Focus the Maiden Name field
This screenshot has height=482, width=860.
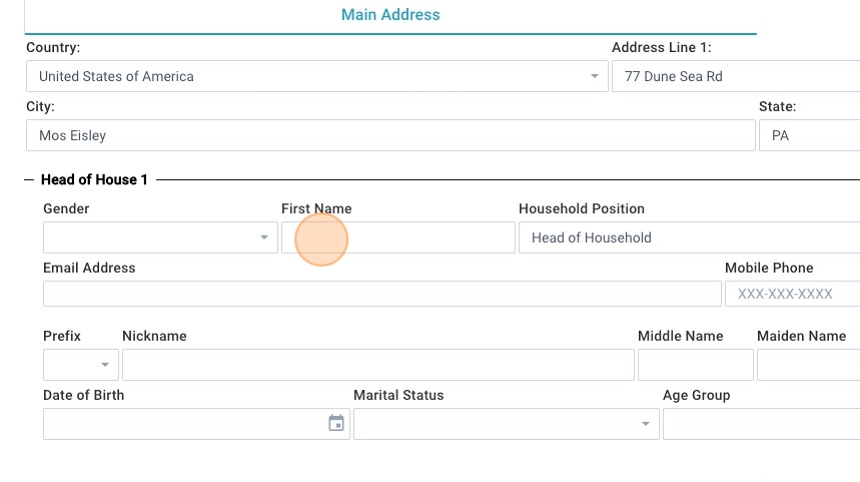pyautogui.click(x=807, y=365)
